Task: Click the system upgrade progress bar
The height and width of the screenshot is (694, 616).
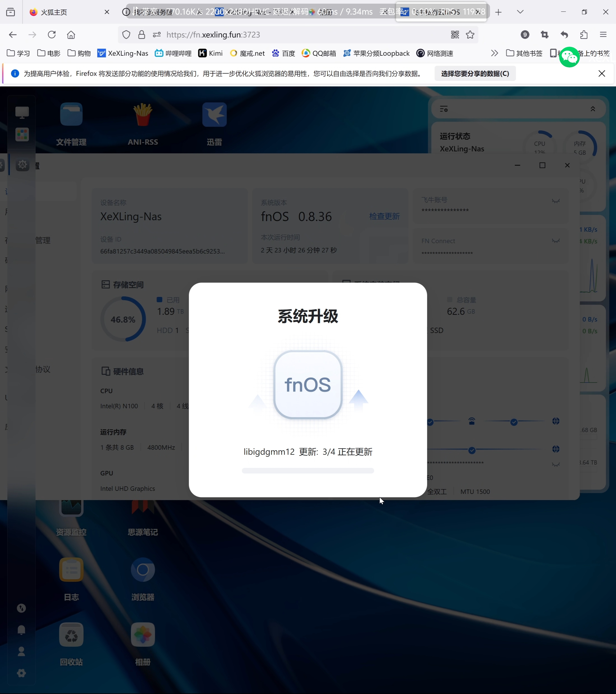Action: (x=308, y=471)
